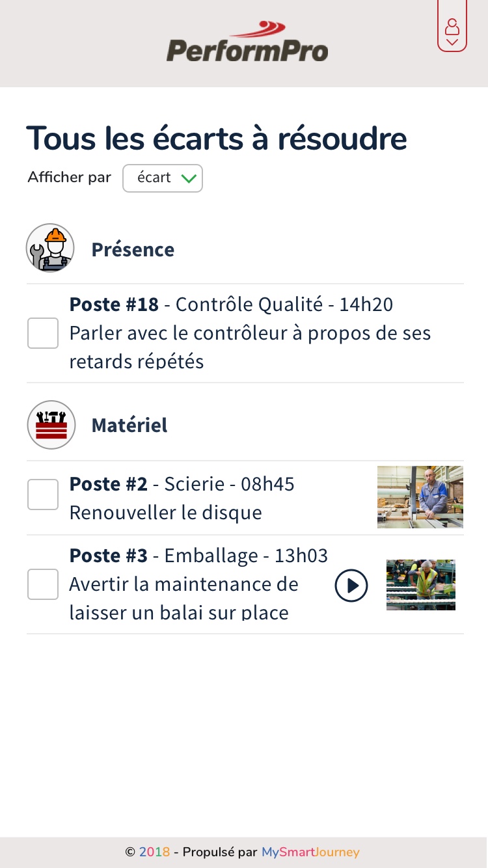Viewport: 488px width, 868px height.
Task: Follow the MySmartJourney footer link
Action: pos(310,852)
